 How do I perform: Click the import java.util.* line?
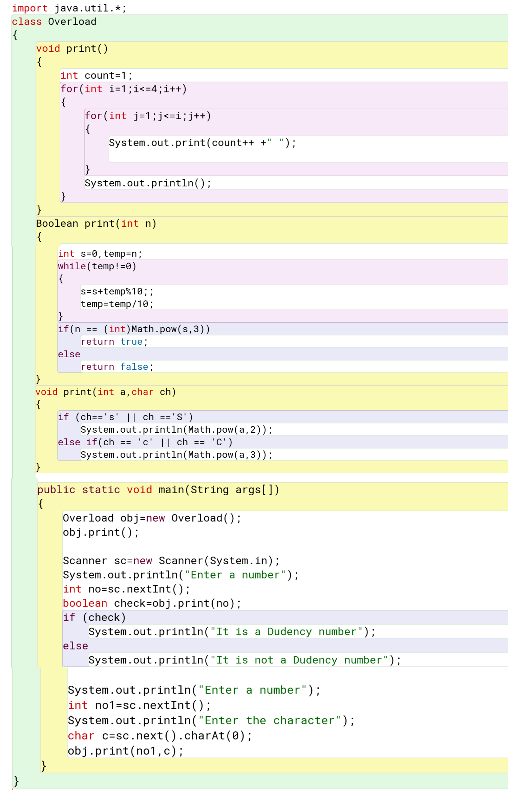tap(69, 8)
